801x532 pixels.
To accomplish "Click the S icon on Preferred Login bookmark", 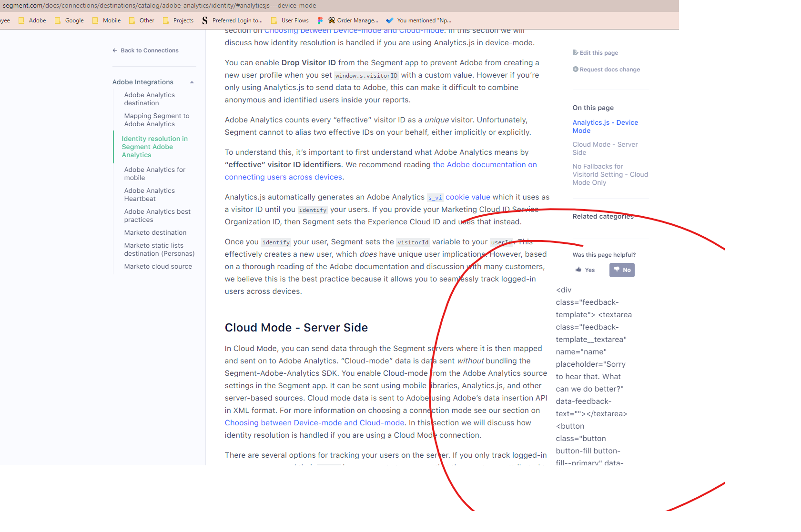I will pos(204,20).
